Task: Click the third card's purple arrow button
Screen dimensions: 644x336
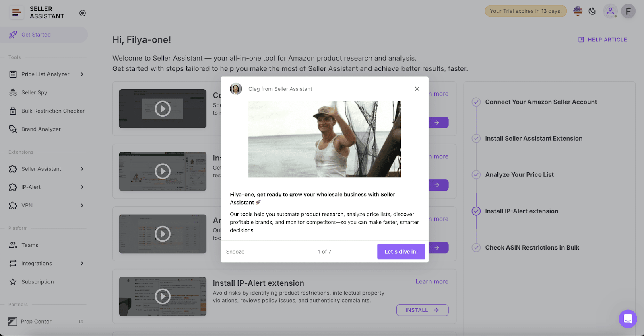Action: (x=438, y=248)
